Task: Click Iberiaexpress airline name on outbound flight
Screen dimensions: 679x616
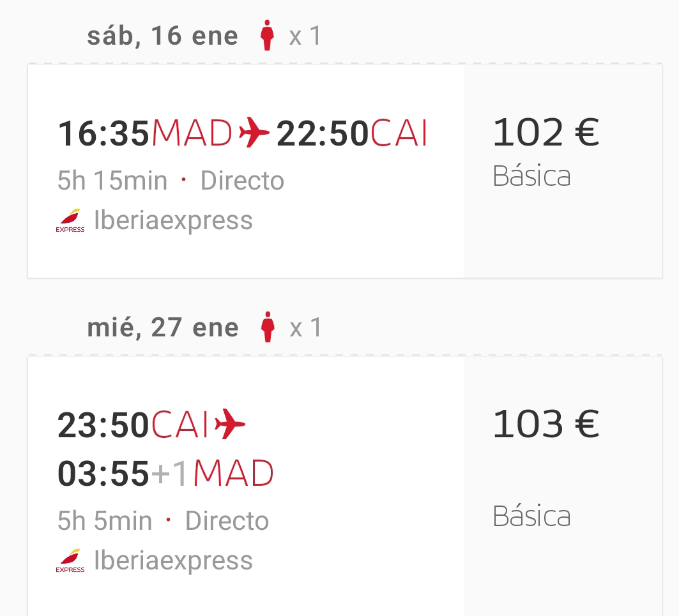Action: 173,221
